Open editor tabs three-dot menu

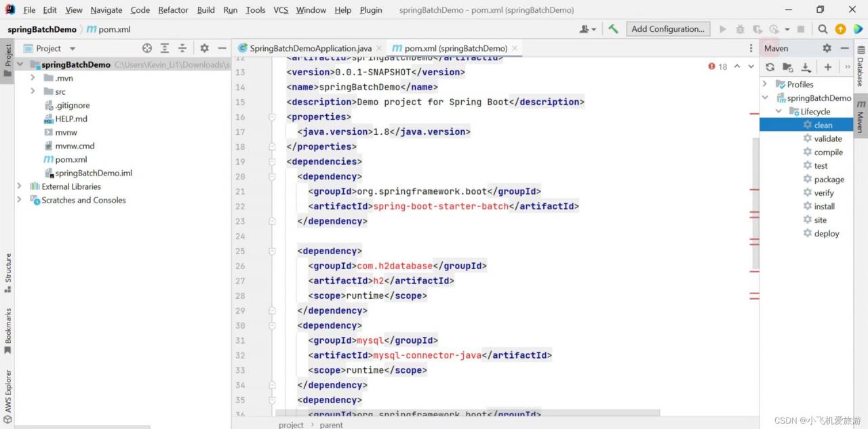tap(751, 48)
